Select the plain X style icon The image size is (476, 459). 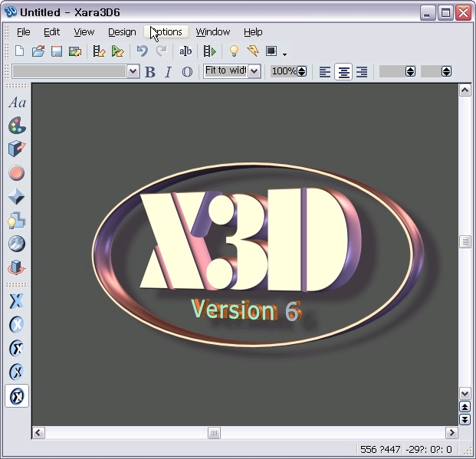[x=16, y=301]
